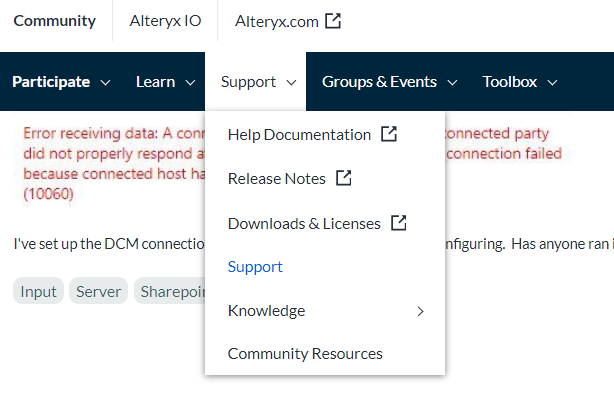Image resolution: width=614 pixels, height=396 pixels.
Task: Expand the Participate chevron arrow
Action: 105,83
